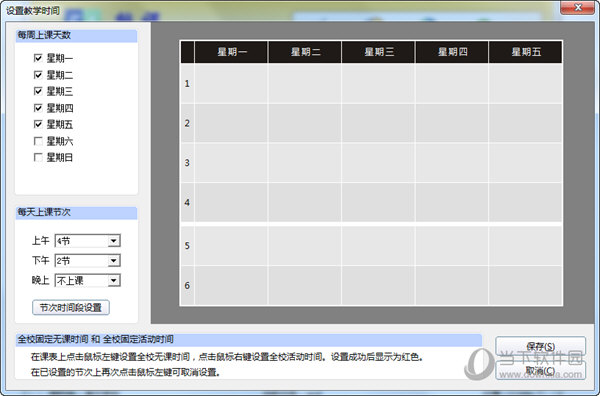Click row number 5 in timetable
The width and height of the screenshot is (600, 396).
(x=187, y=246)
